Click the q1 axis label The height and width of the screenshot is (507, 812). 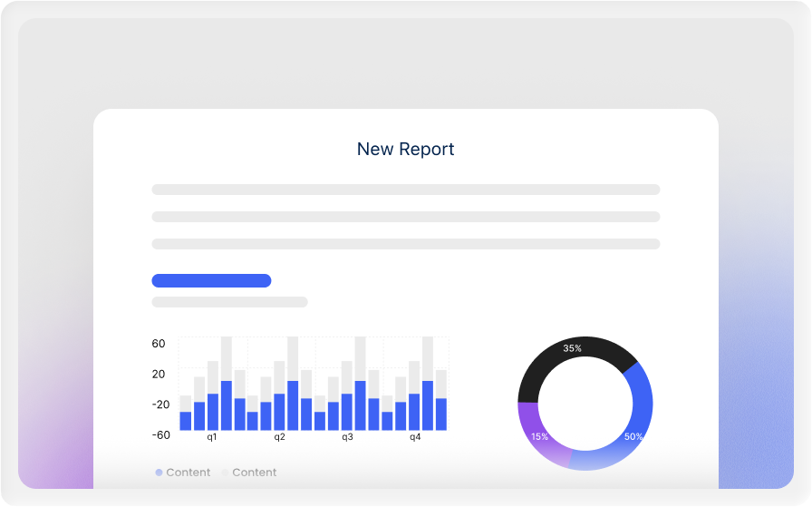pyautogui.click(x=212, y=437)
